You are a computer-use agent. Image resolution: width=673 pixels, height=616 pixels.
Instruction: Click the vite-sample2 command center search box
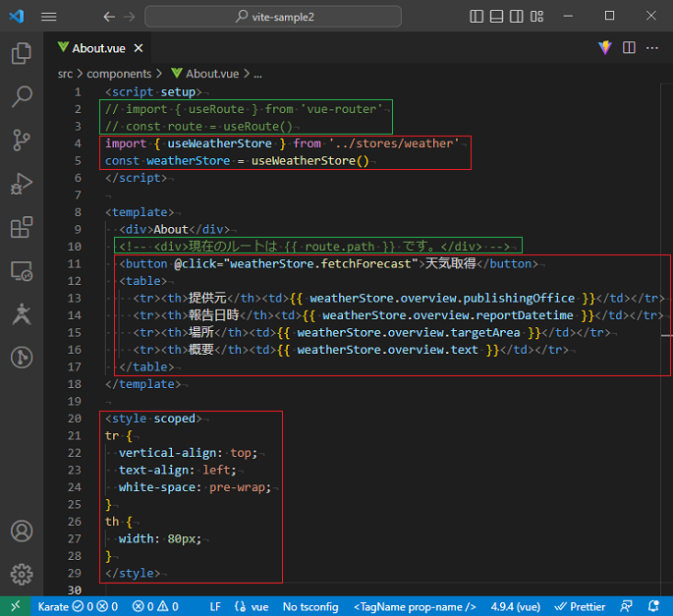[x=273, y=17]
